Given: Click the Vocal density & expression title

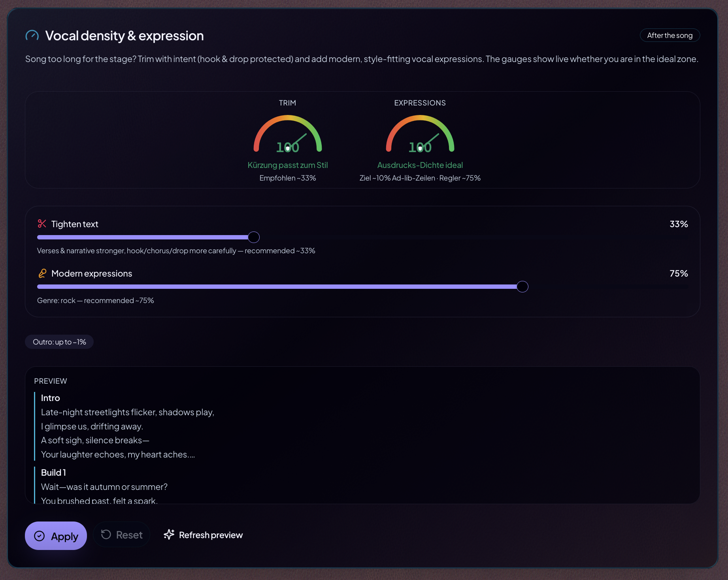Looking at the screenshot, I should coord(124,36).
